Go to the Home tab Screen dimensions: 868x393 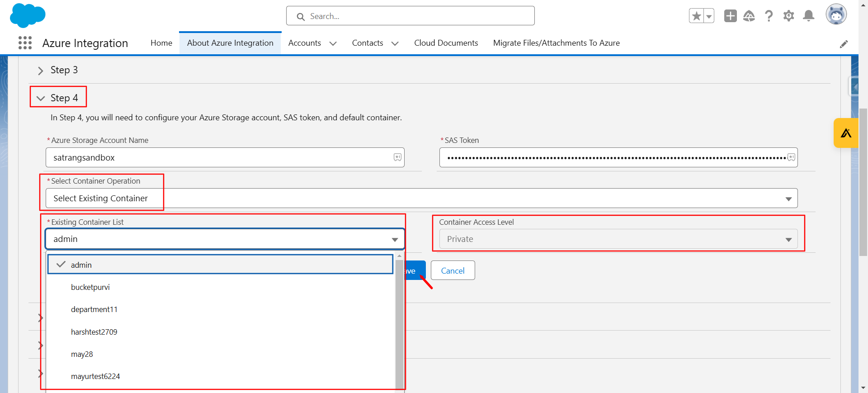(x=161, y=43)
